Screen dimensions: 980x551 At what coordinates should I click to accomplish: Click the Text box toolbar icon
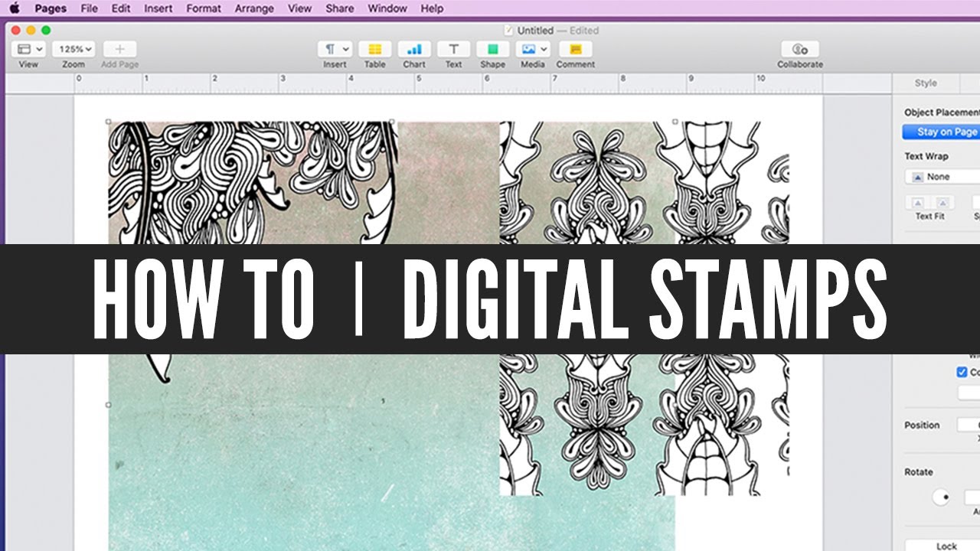[x=453, y=49]
